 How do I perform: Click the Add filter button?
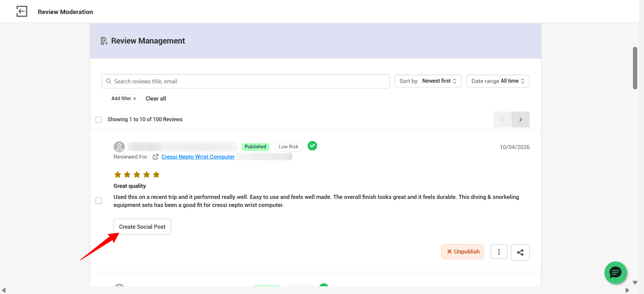(124, 98)
